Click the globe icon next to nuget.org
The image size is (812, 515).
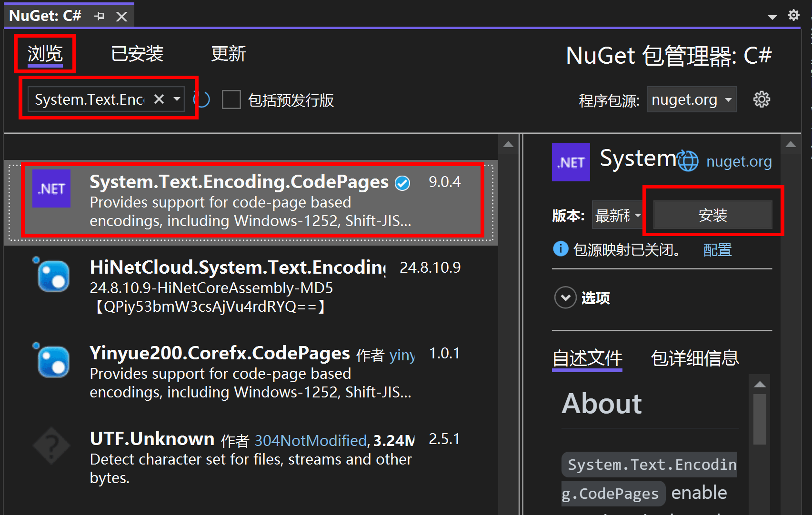pyautogui.click(x=688, y=161)
